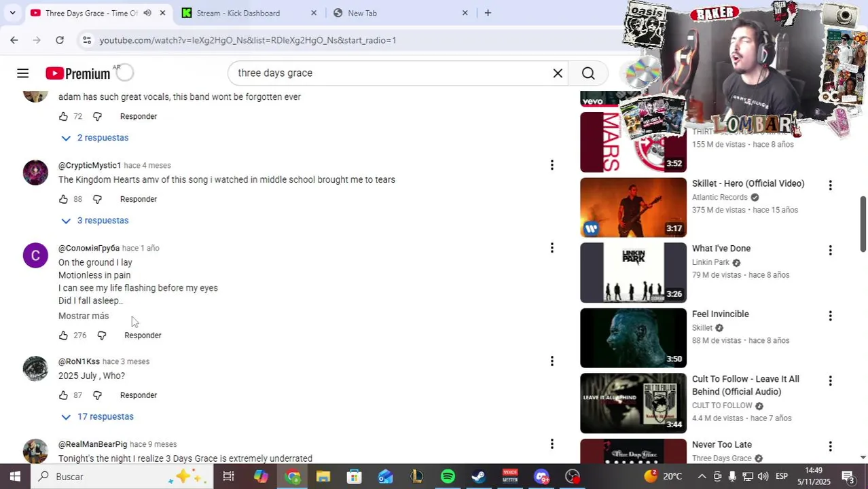Image resolution: width=868 pixels, height=489 pixels.
Task: Open Skillet - Hero video thumbnail
Action: (633, 208)
